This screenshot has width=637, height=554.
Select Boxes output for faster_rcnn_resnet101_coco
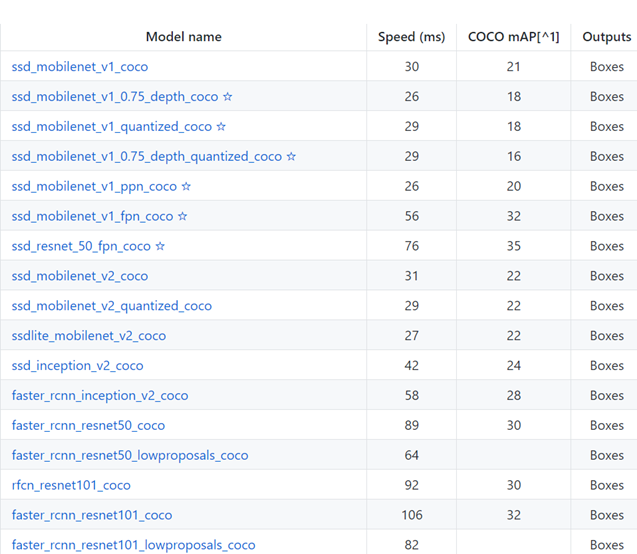click(x=607, y=515)
